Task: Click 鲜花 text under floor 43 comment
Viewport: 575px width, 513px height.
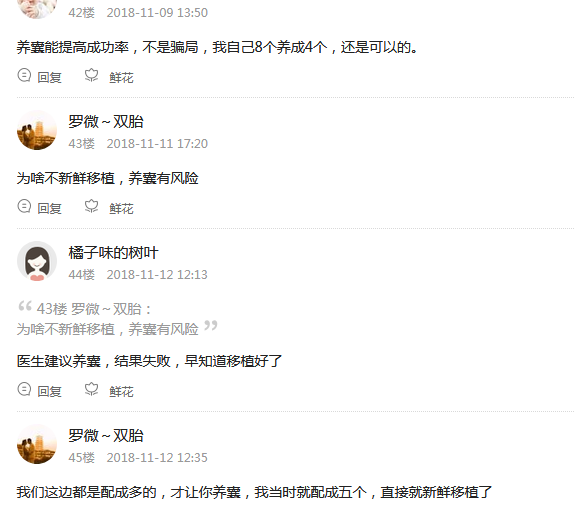Action: click(x=121, y=208)
